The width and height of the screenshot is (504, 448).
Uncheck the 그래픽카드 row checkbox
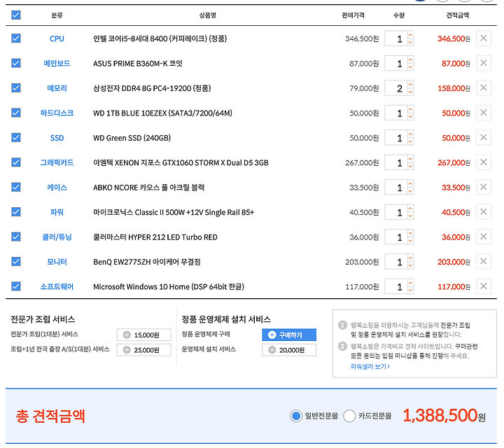[16, 162]
